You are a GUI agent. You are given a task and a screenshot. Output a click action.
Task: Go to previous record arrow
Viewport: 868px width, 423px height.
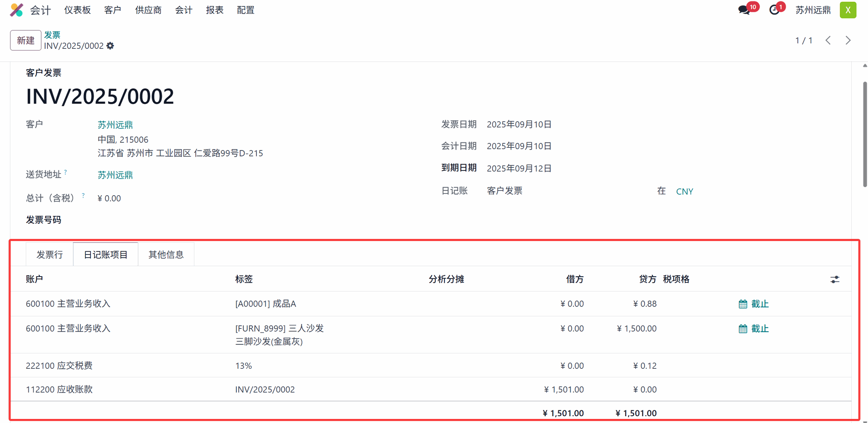(x=828, y=40)
